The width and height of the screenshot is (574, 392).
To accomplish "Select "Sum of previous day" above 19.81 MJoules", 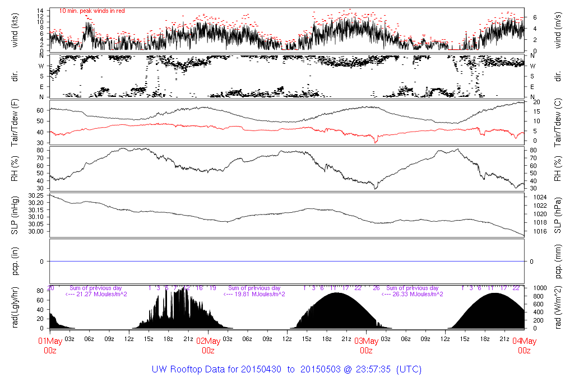I will pyautogui.click(x=254, y=288).
